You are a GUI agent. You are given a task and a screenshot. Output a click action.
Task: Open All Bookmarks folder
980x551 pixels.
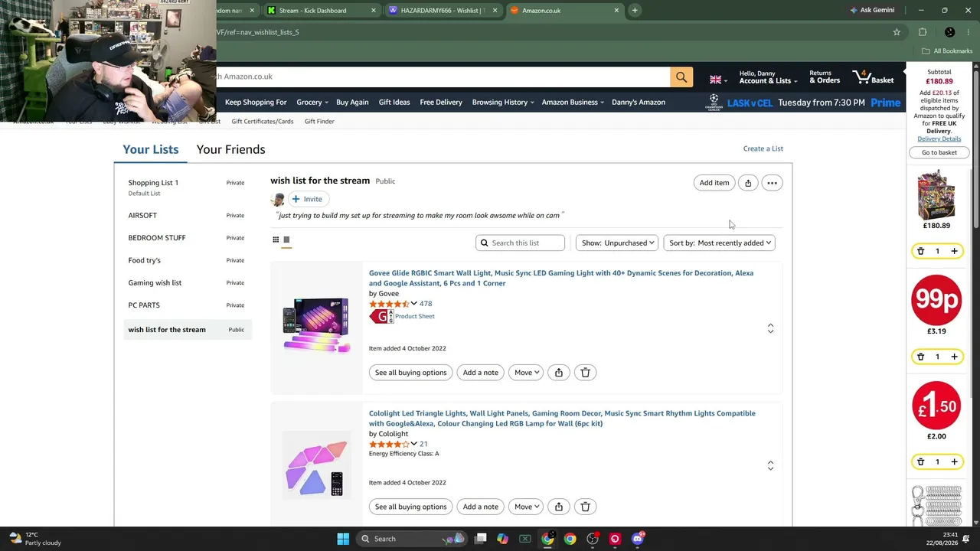(947, 51)
